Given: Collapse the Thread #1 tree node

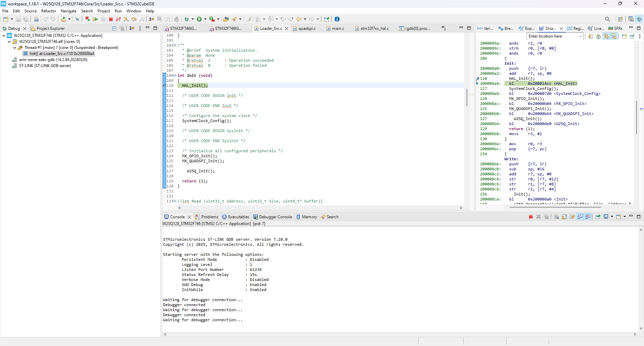Looking at the screenshot, I should 14,48.
